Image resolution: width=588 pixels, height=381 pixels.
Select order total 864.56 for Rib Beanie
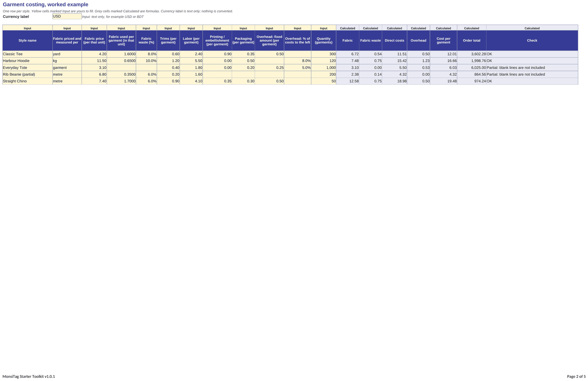[472, 74]
